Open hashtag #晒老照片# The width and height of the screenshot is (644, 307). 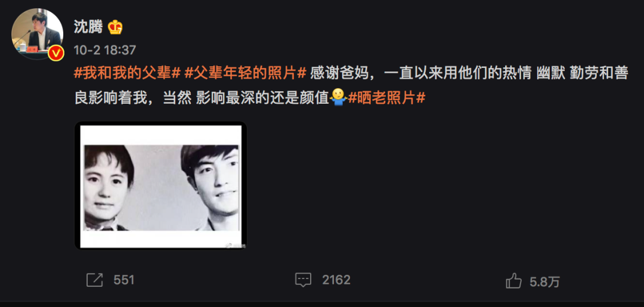(x=386, y=98)
